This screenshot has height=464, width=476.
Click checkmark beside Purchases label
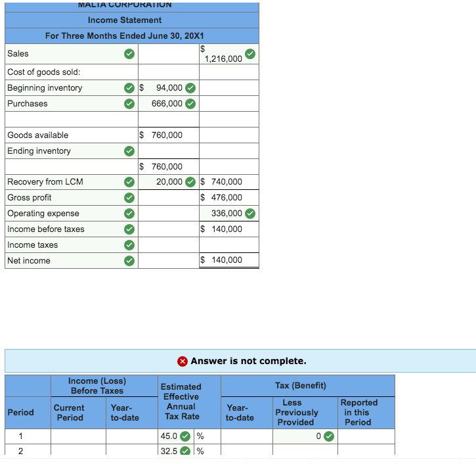(129, 104)
